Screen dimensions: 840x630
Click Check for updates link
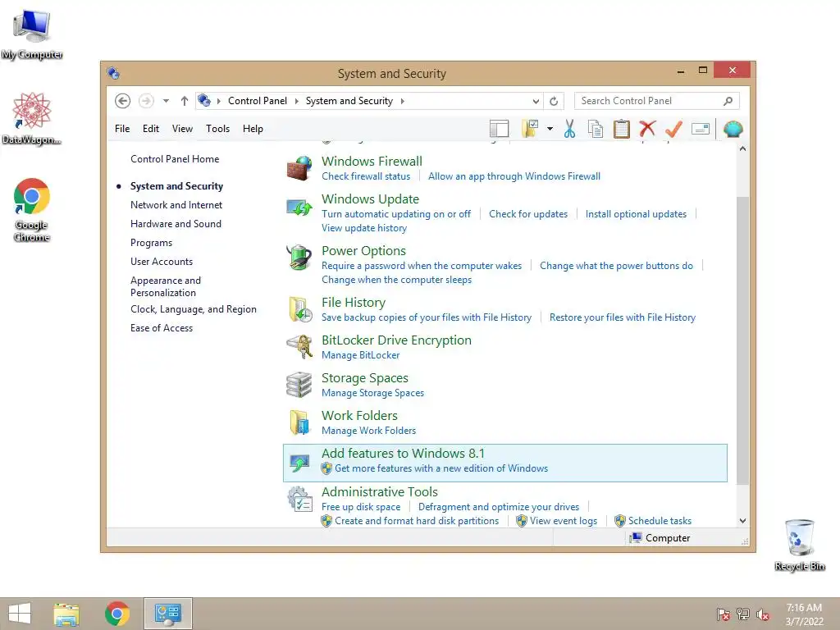coord(528,214)
